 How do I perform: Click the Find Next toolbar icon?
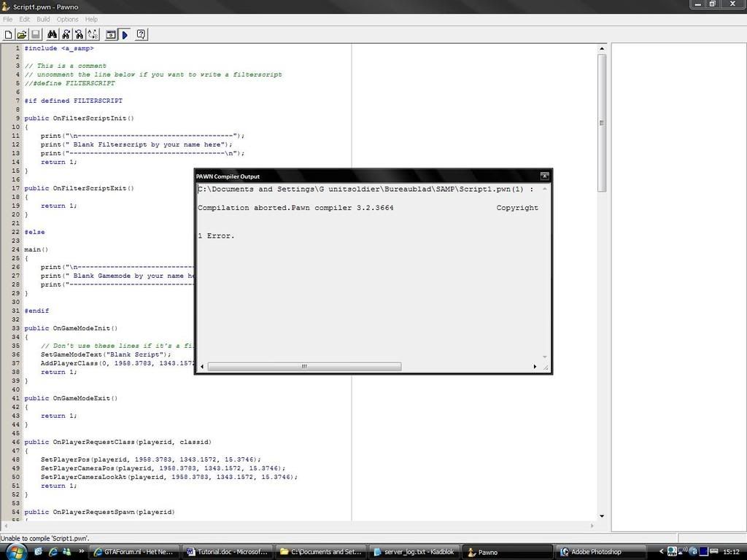coord(66,34)
